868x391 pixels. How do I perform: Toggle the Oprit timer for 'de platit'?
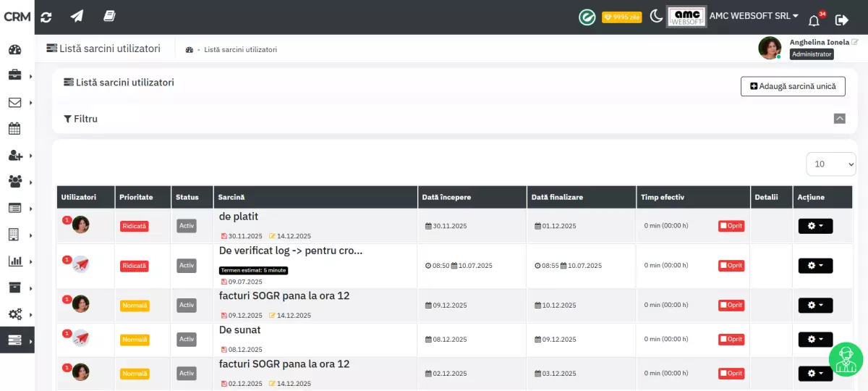[731, 226]
